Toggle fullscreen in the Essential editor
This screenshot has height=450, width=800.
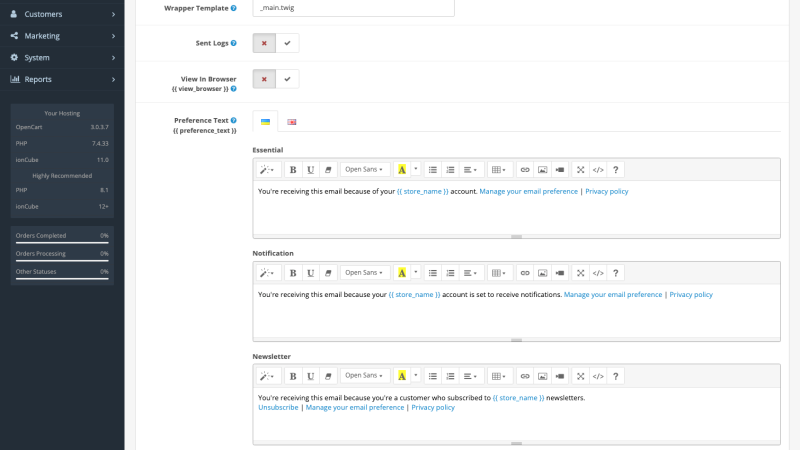[x=581, y=170]
